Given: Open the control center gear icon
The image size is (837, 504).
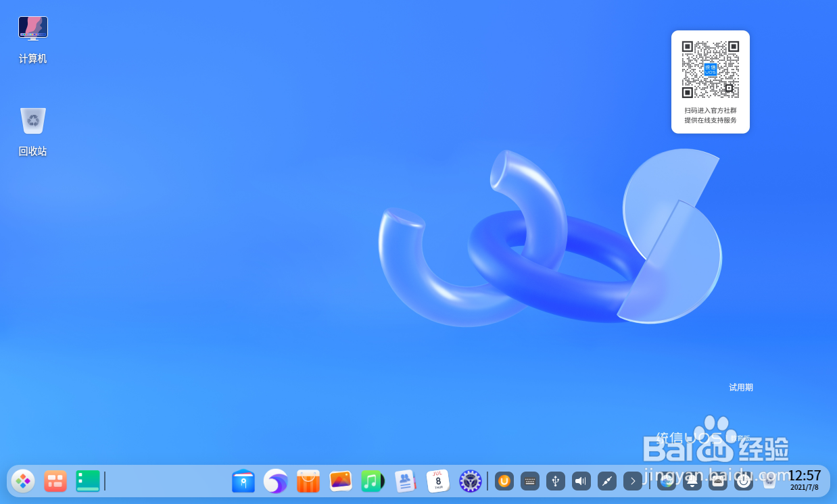Looking at the screenshot, I should tap(471, 481).
